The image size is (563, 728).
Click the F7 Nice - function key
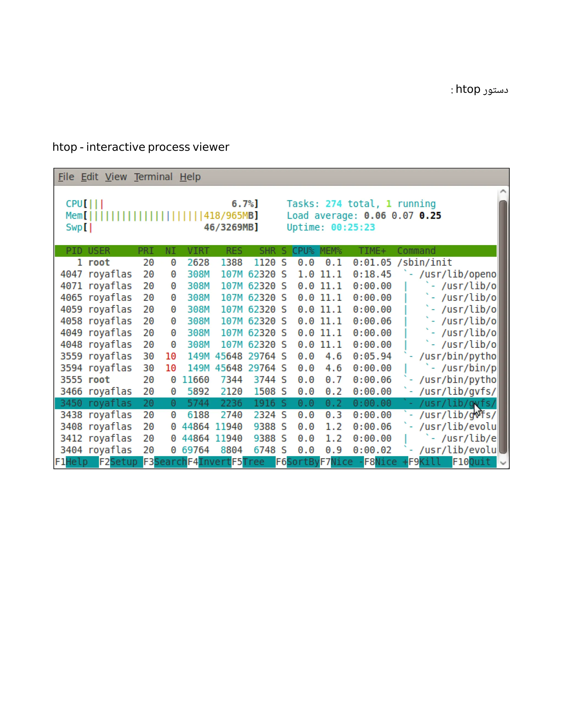[342, 462]
